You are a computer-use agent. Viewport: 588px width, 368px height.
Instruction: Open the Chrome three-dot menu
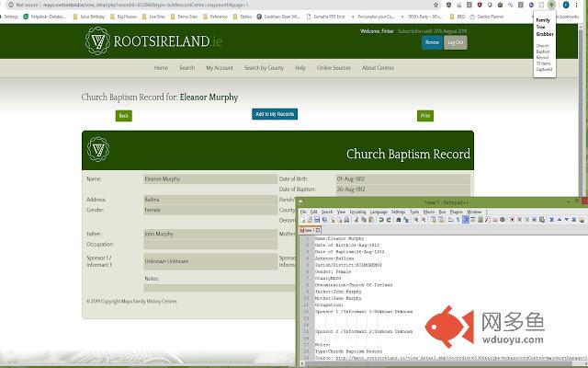pyautogui.click(x=578, y=5)
